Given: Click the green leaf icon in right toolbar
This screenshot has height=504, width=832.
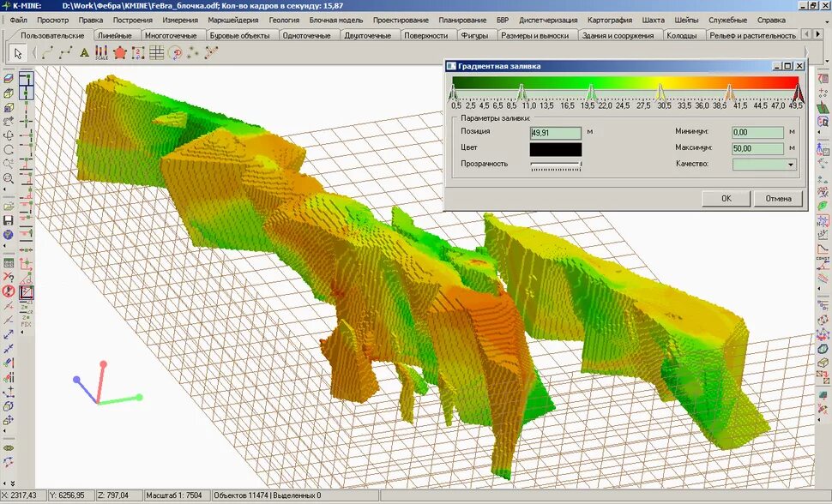Looking at the screenshot, I should tap(823, 206).
